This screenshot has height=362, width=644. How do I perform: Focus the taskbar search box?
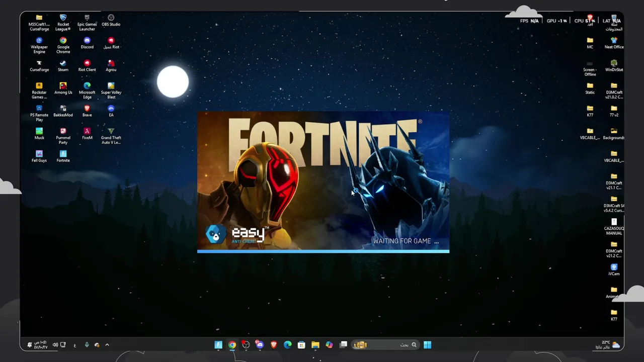tap(385, 345)
